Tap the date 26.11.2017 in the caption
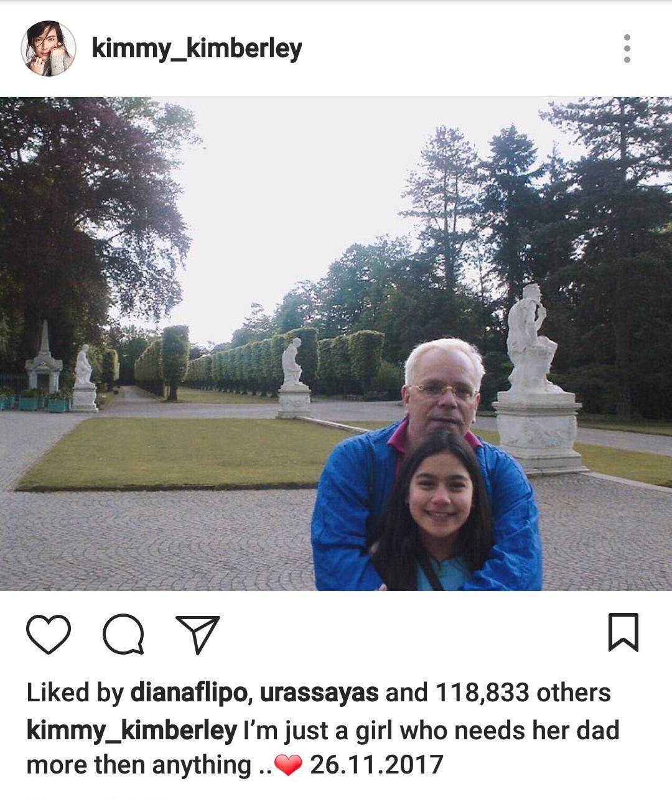This screenshot has width=672, height=799. [376, 765]
